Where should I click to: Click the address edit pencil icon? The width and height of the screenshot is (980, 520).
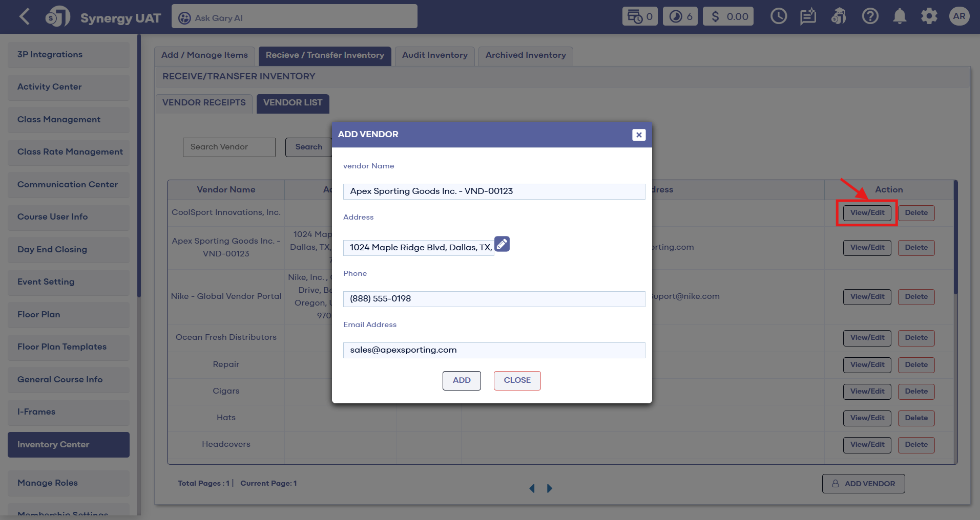(502, 244)
